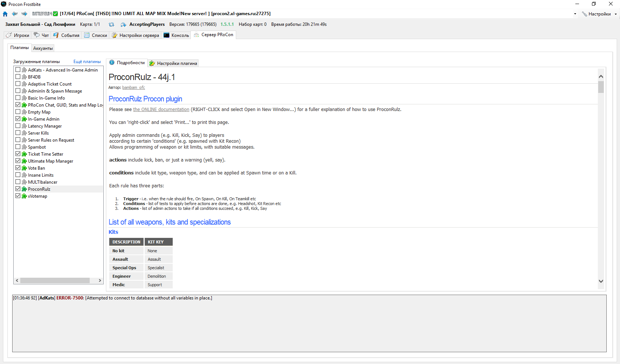Click the puzzle icon of Insane Limits

coord(24,175)
